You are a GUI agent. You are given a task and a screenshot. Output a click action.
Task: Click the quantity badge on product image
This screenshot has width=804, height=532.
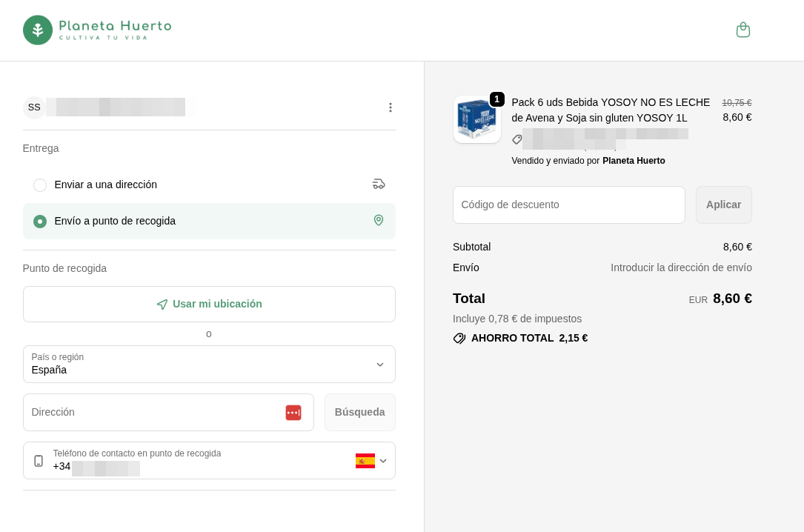pyautogui.click(x=497, y=99)
